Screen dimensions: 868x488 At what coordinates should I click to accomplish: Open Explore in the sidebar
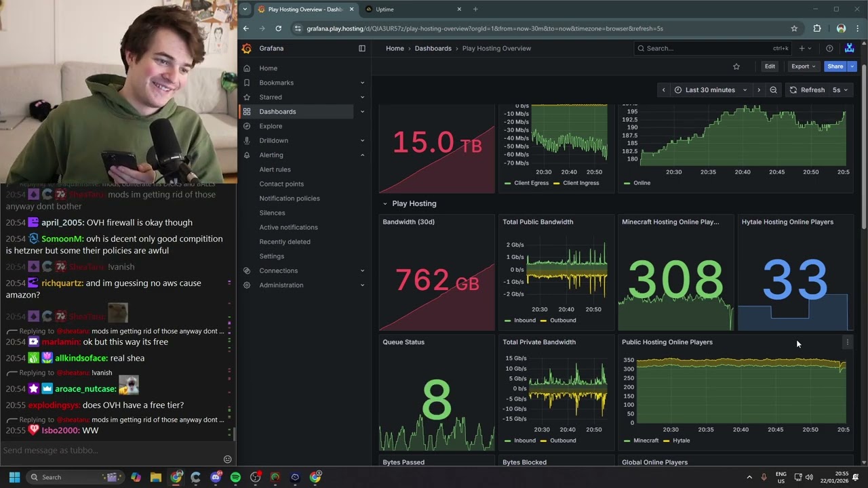coord(271,126)
